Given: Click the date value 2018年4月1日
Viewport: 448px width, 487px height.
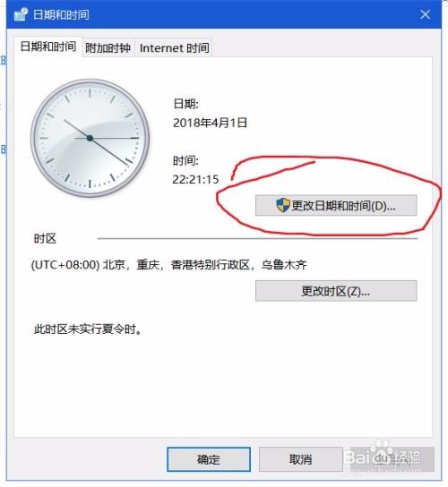Looking at the screenshot, I should [x=211, y=123].
